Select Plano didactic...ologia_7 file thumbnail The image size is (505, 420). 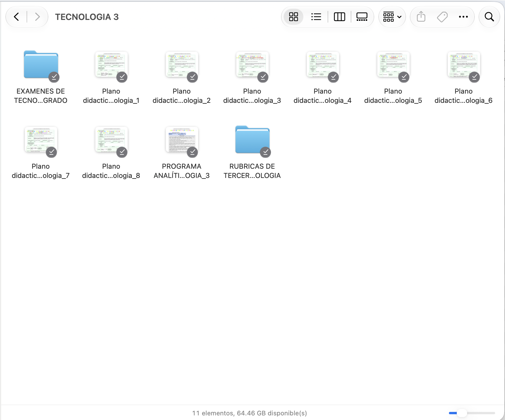(41, 140)
